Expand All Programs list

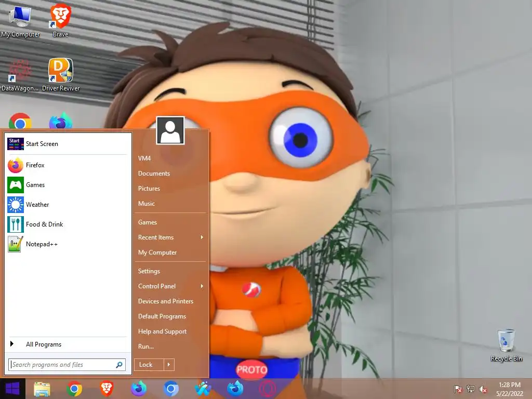click(68, 344)
